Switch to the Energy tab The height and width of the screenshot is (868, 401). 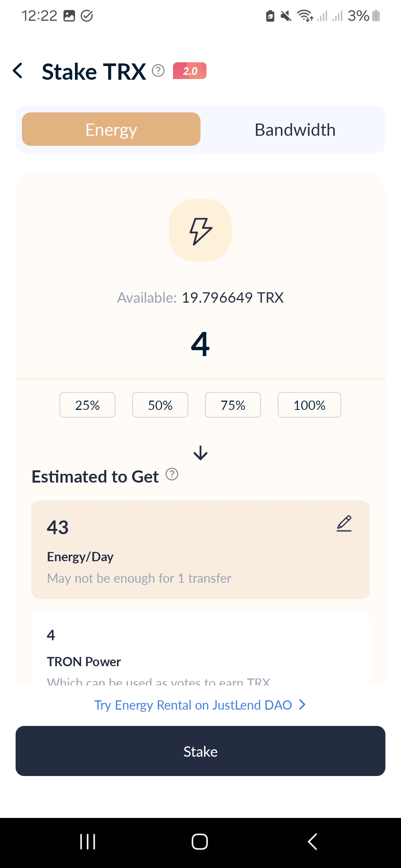point(111,129)
